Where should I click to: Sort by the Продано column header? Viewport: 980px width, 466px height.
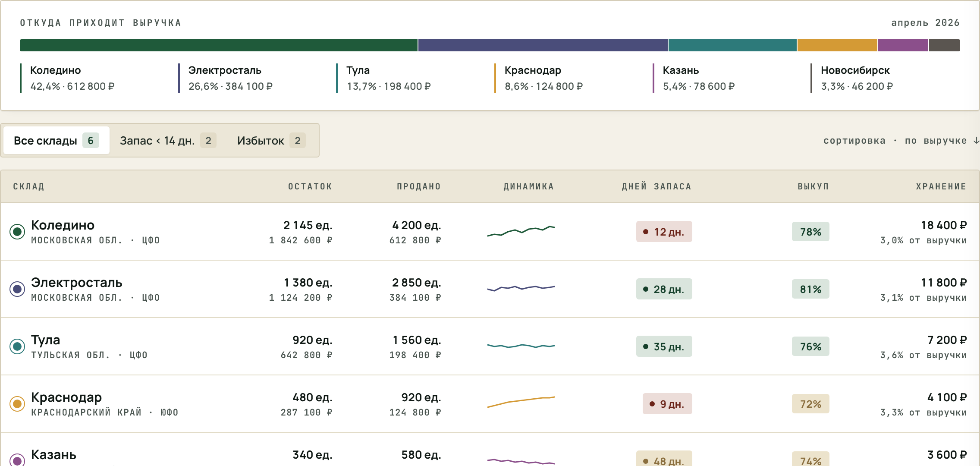click(x=419, y=186)
